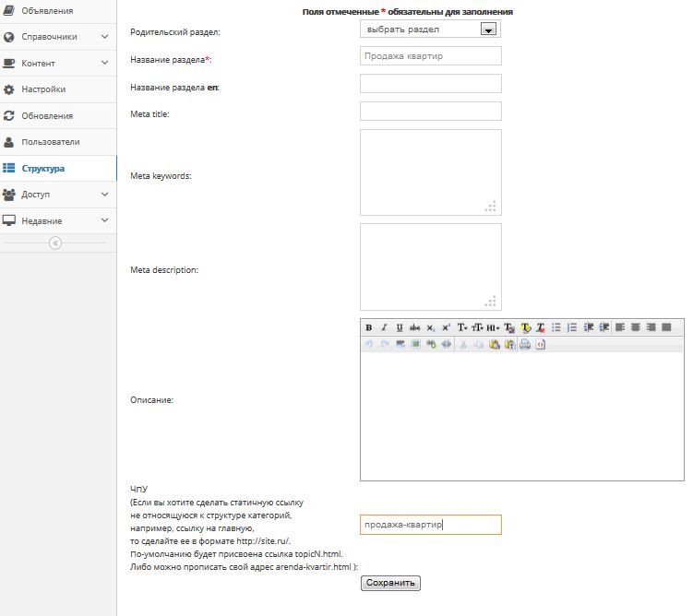Image resolution: width=693 pixels, height=616 pixels.
Task: Expand the Контент chevron
Action: coord(105,63)
